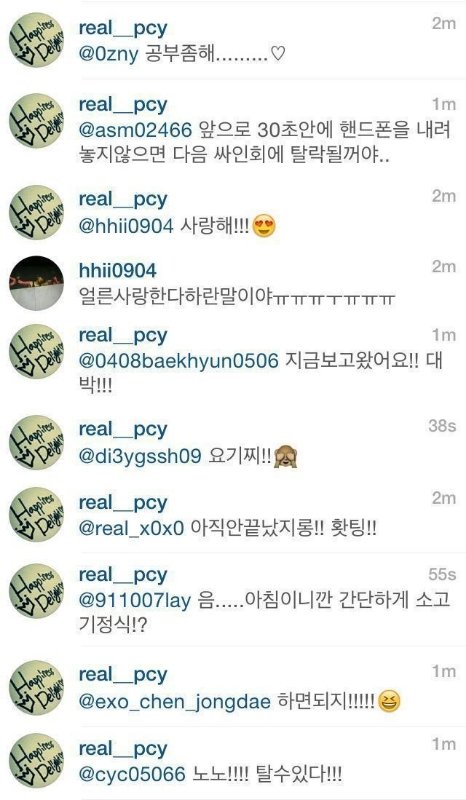This screenshot has width=466, height=800.
Task: Open the hhii0904 commenter username
Action: coord(117,271)
